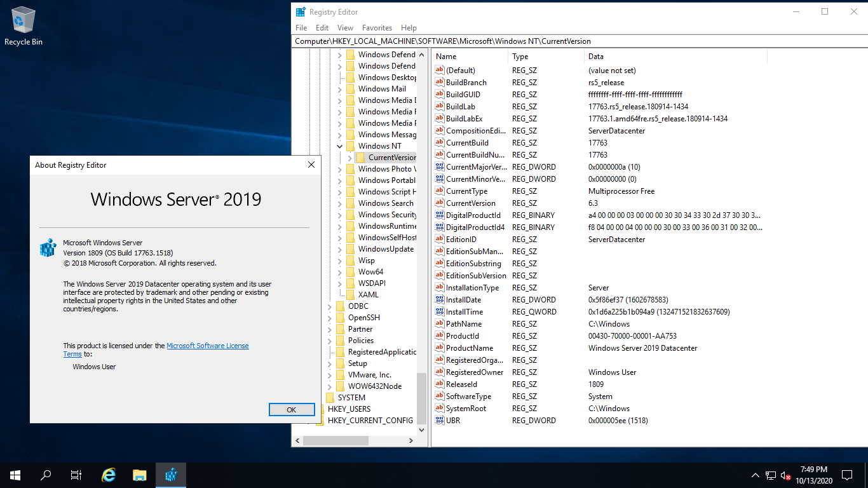Expand the Windows Mail key
This screenshot has width=868, height=488.
(x=339, y=89)
